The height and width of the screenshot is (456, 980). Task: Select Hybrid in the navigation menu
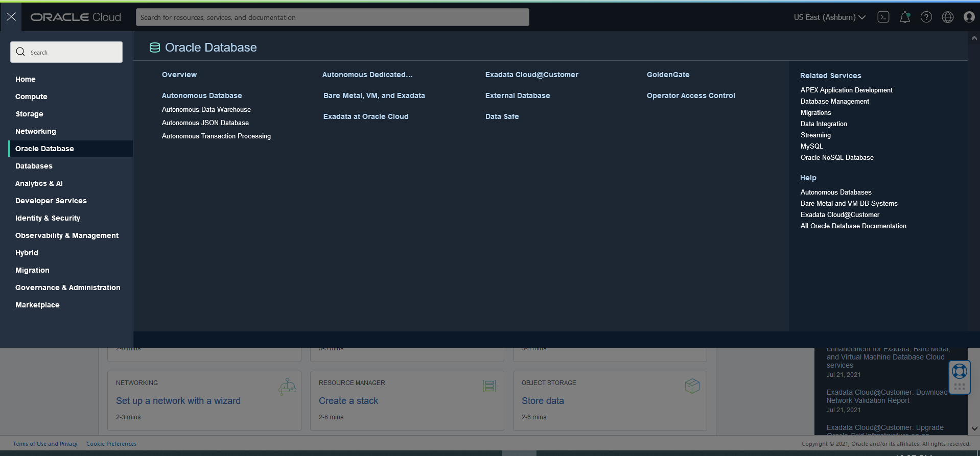coord(27,253)
